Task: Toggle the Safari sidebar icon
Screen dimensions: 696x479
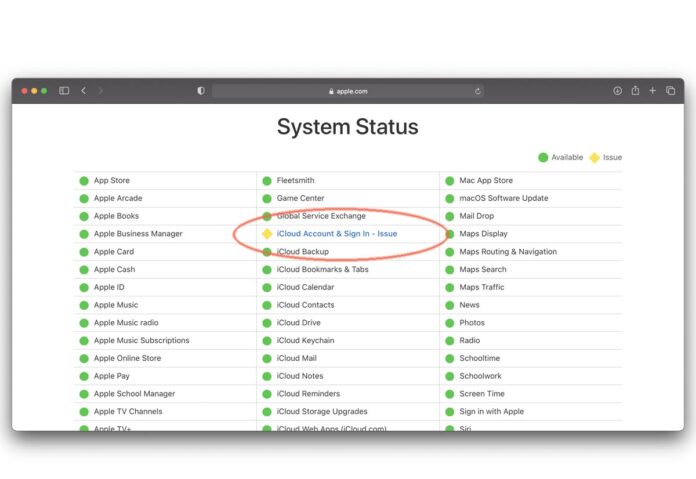Action: click(64, 91)
